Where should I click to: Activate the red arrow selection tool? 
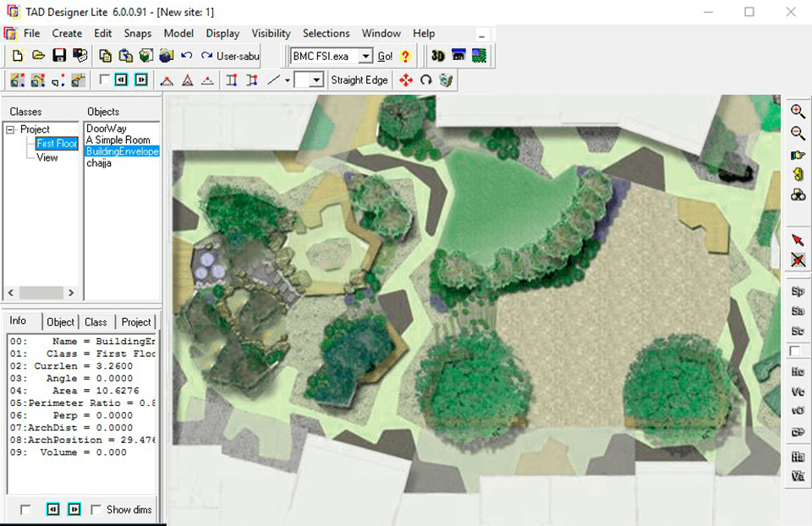click(x=796, y=239)
